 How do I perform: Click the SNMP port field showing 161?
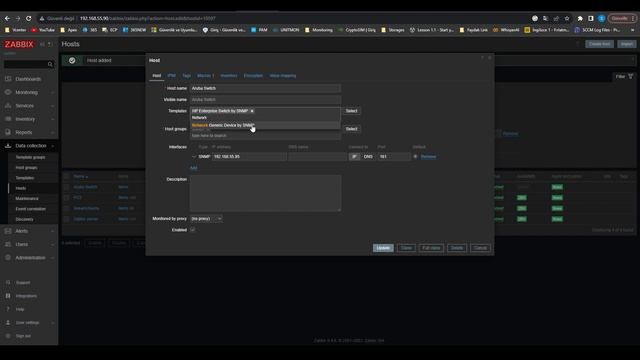(394, 157)
